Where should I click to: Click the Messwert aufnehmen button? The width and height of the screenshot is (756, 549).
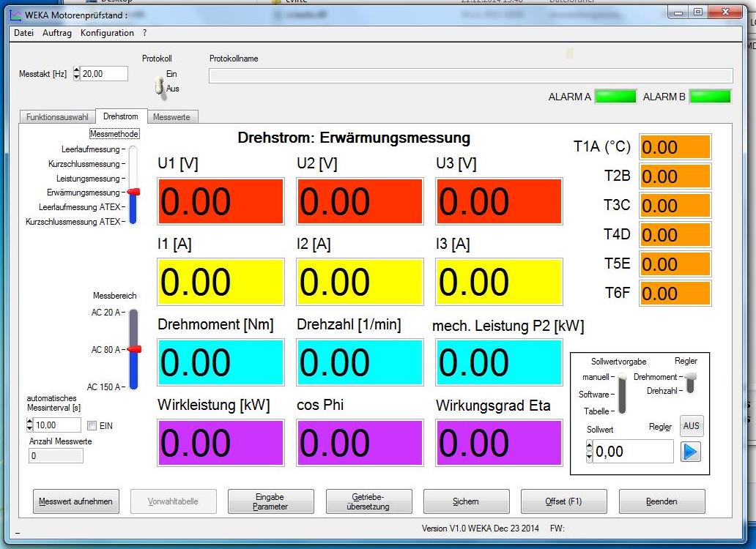pos(75,501)
